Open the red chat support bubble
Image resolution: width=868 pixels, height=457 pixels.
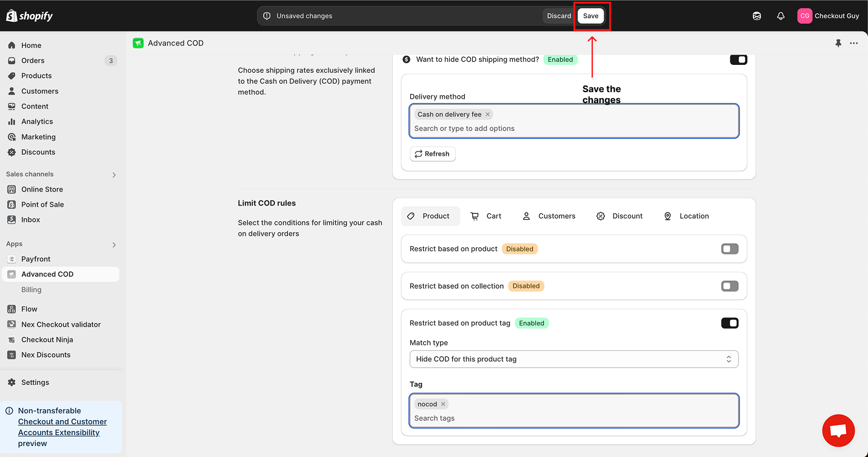coord(838,431)
